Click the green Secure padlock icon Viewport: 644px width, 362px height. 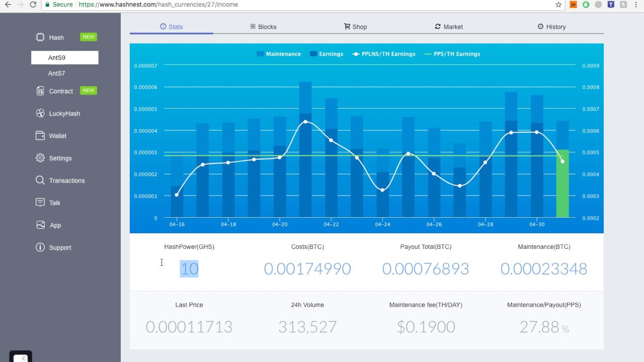(x=47, y=5)
